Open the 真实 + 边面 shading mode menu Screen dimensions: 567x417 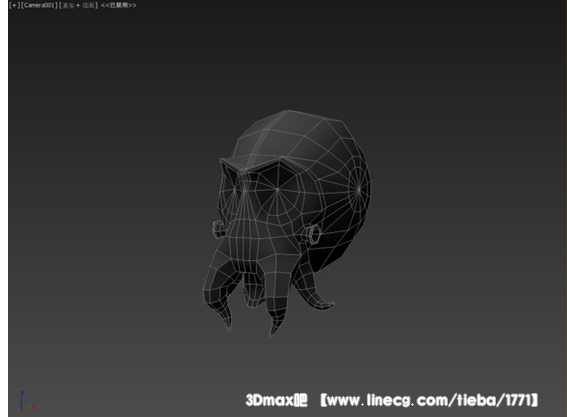point(78,5)
